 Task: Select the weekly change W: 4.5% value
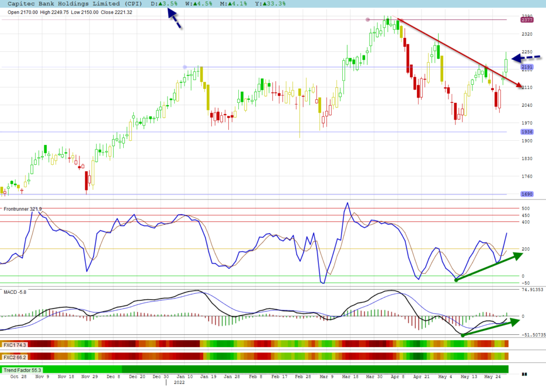pos(199,4)
